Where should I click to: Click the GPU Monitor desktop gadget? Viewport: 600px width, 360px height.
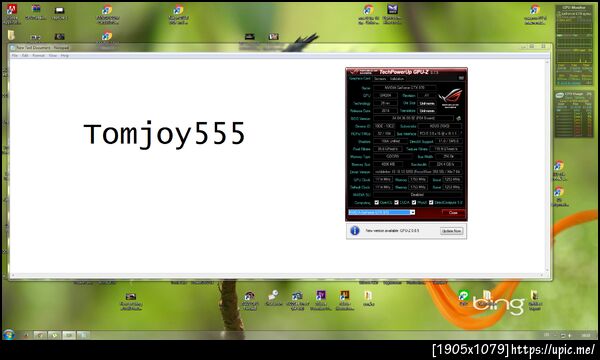574,45
